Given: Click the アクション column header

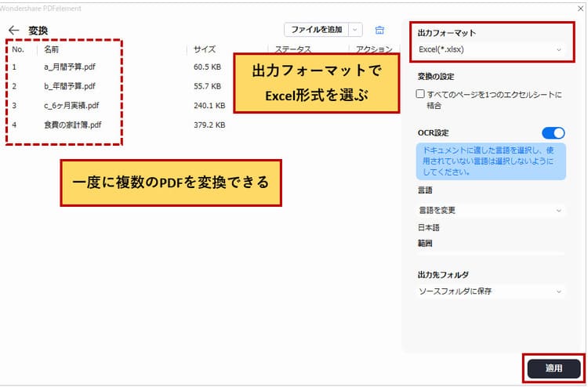Looking at the screenshot, I should tap(373, 49).
